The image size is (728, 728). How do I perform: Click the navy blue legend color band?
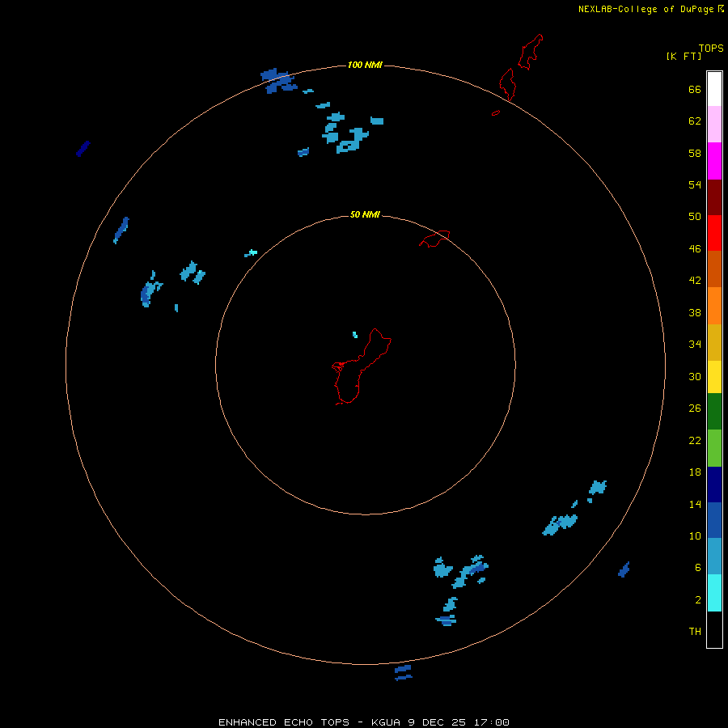[x=714, y=485]
